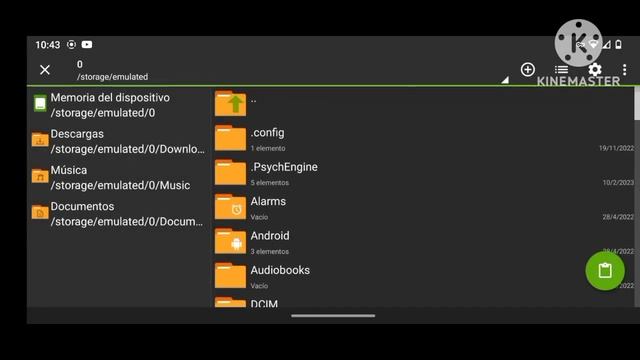Image resolution: width=640 pixels, height=360 pixels.
Task: Click the .config folder name
Action: 267,133
